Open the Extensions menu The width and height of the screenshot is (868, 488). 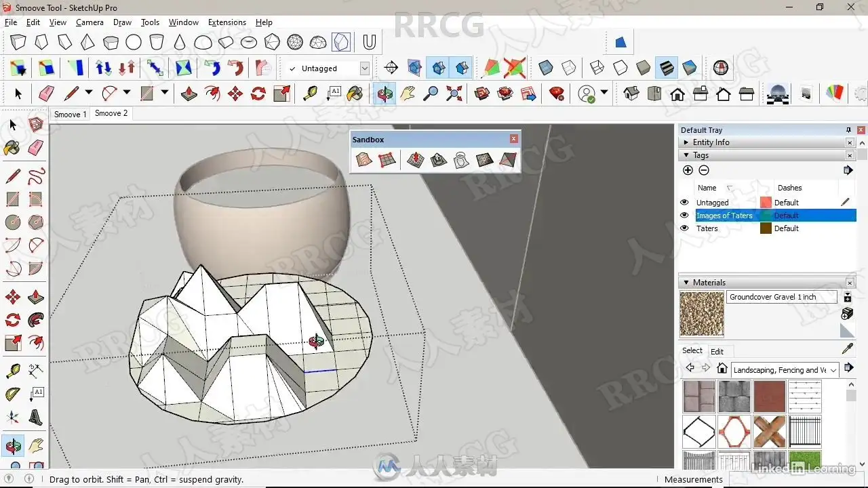[226, 22]
